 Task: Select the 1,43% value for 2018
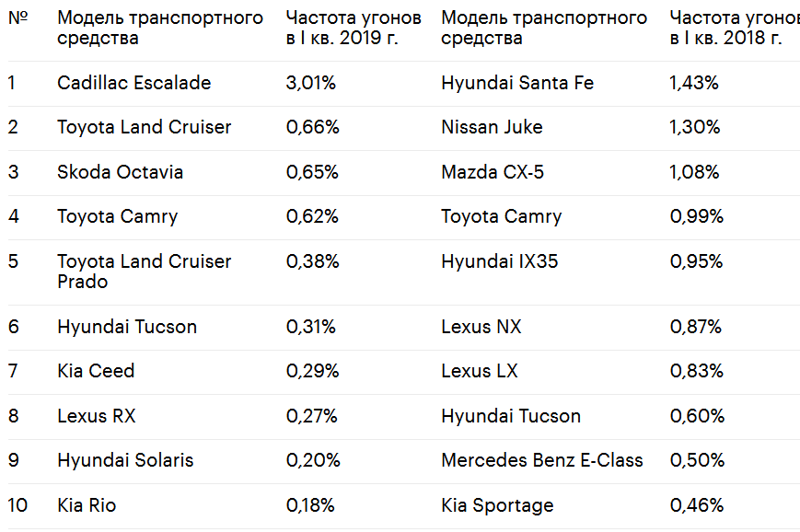(x=694, y=83)
